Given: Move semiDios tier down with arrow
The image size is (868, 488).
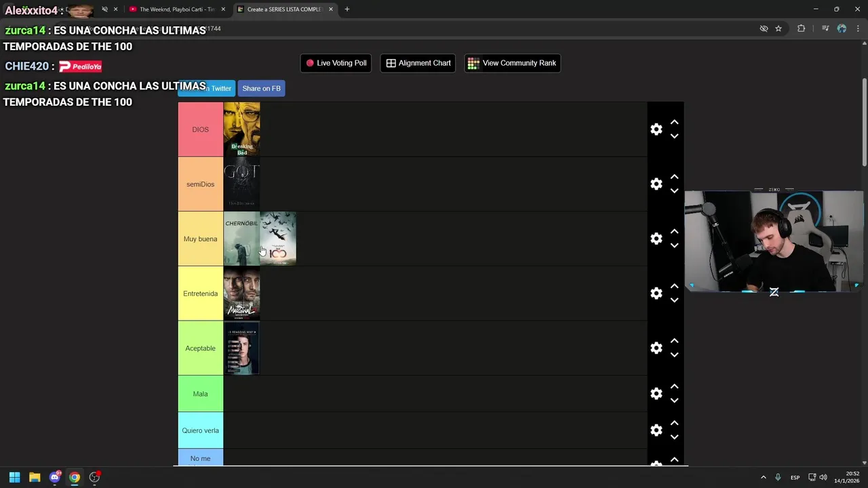Looking at the screenshot, I should pyautogui.click(x=674, y=191).
